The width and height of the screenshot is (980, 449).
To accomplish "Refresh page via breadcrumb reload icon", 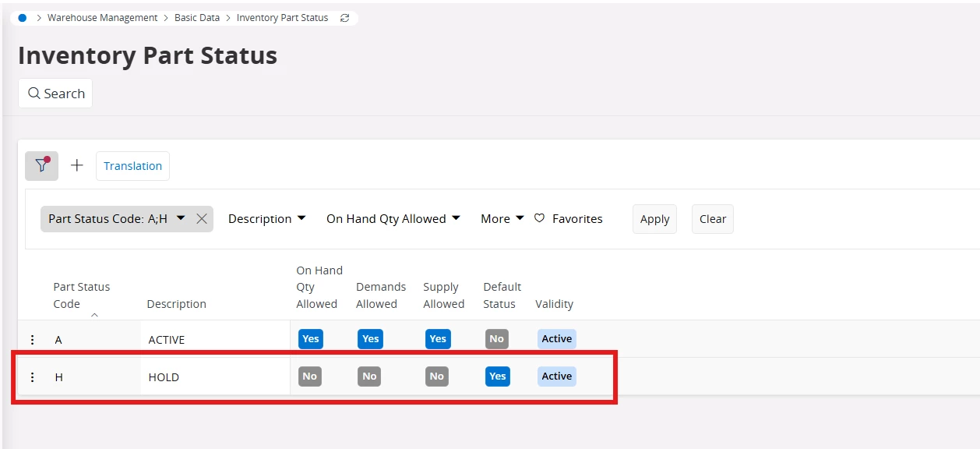I will pos(344,17).
